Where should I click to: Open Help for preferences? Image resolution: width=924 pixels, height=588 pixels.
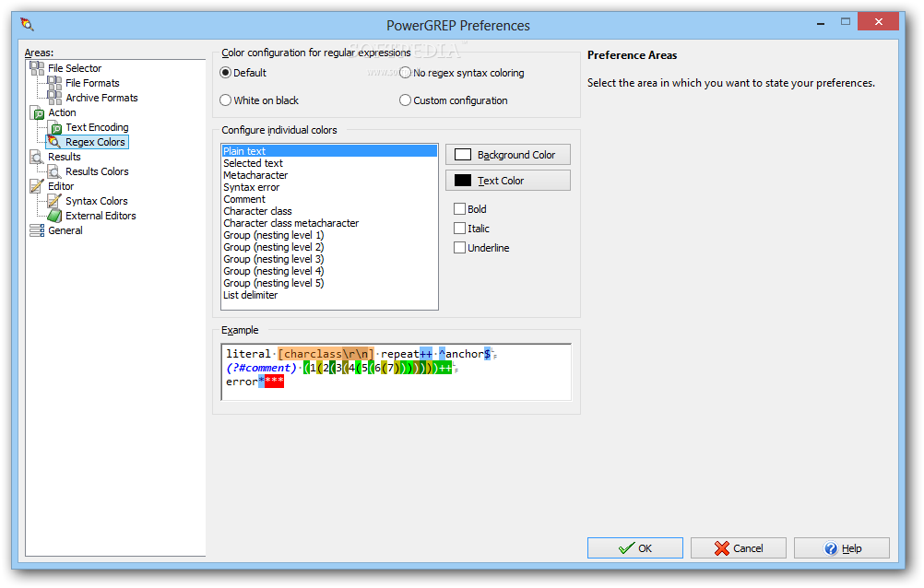tap(842, 548)
